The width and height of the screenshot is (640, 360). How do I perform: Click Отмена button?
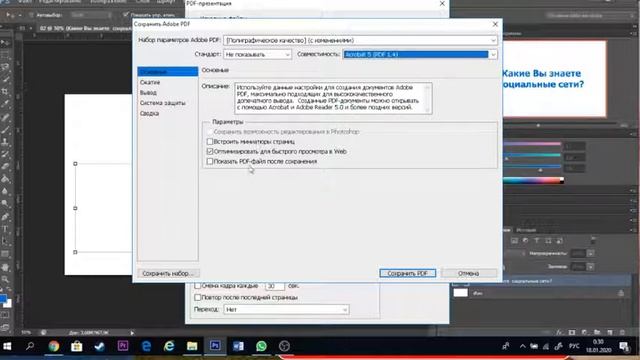[469, 273]
